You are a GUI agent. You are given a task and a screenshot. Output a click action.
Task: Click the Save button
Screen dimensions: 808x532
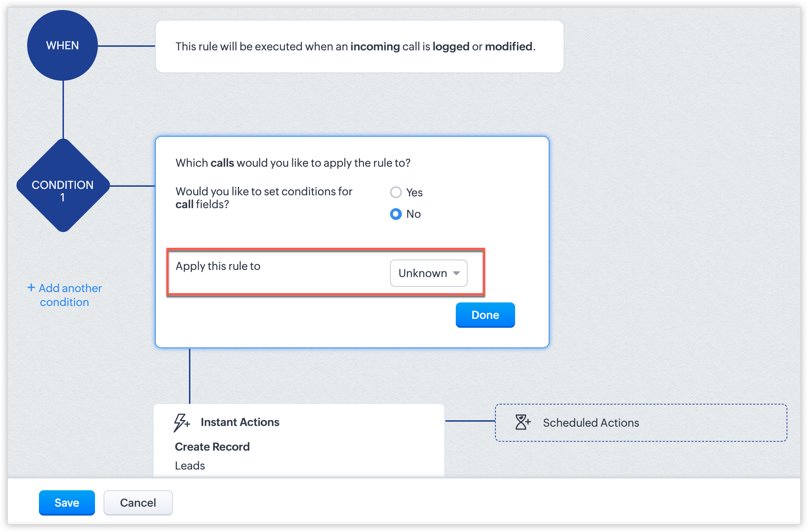click(x=67, y=502)
